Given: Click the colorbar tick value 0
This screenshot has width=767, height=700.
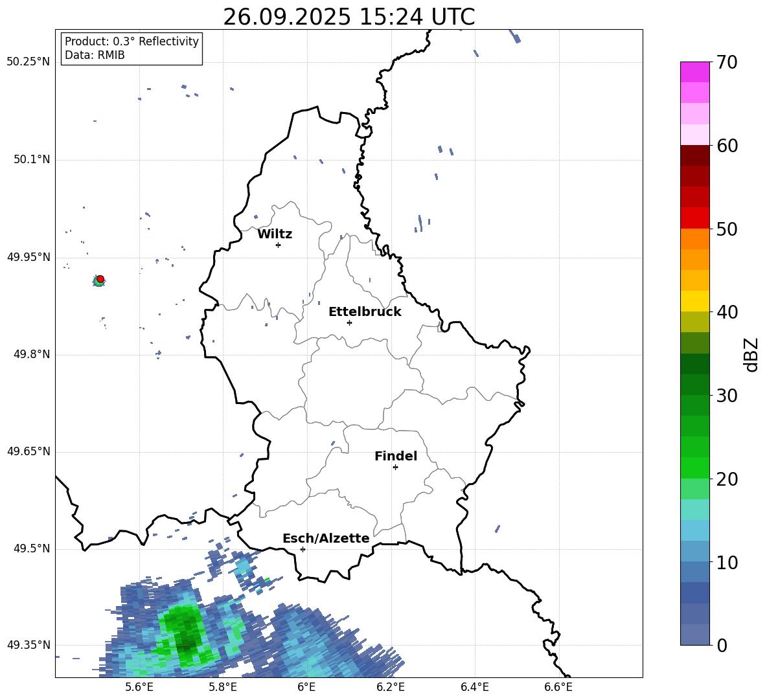Looking at the screenshot, I should point(722,645).
